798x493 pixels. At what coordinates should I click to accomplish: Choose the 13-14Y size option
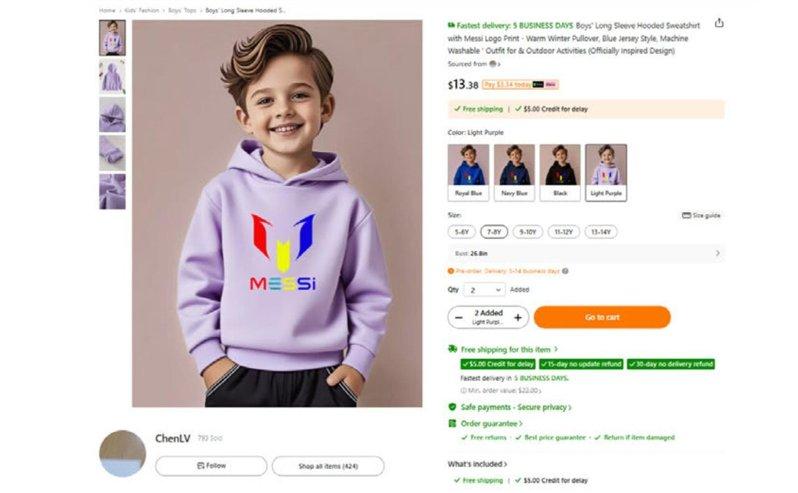(x=600, y=232)
